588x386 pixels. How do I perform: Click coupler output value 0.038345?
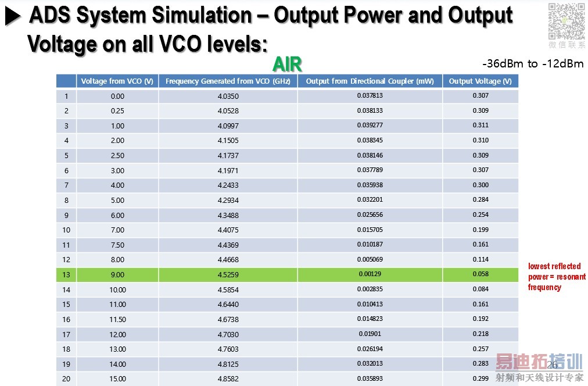tap(370, 140)
